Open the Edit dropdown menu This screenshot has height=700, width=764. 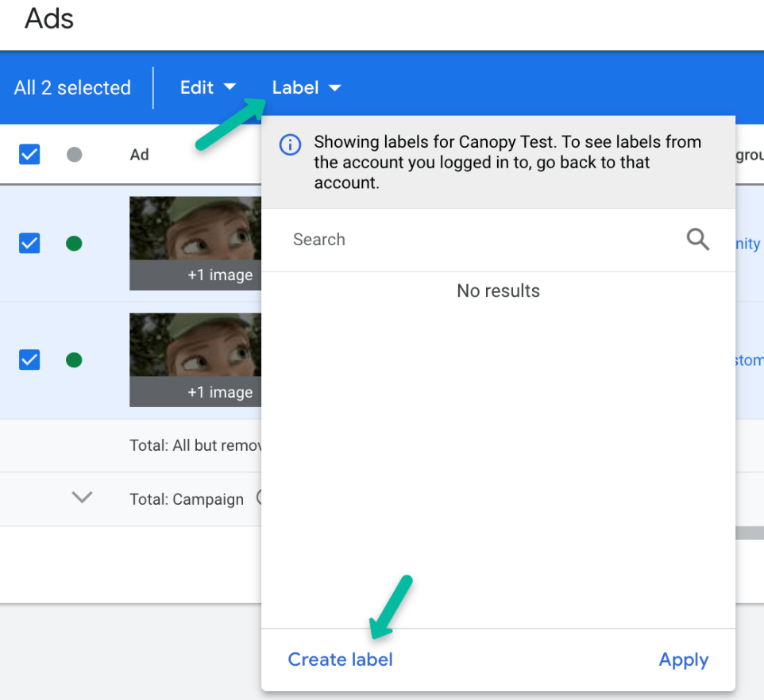pos(207,87)
